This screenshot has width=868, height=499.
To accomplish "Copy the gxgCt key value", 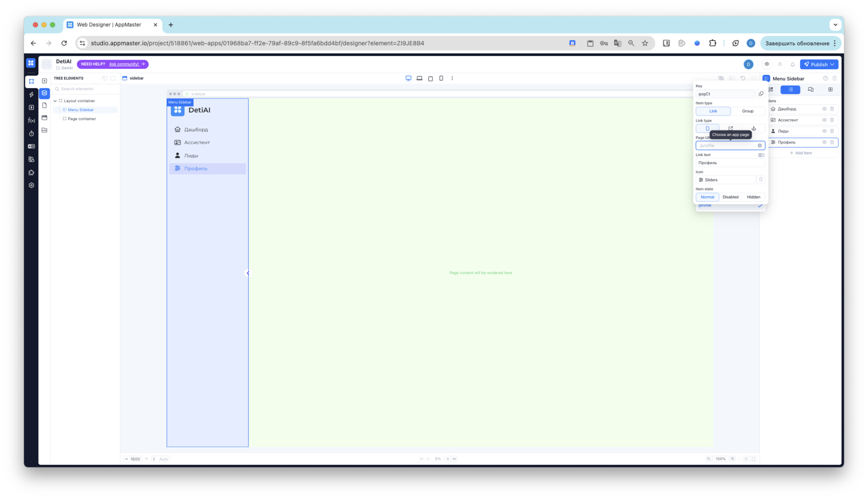I will [761, 94].
